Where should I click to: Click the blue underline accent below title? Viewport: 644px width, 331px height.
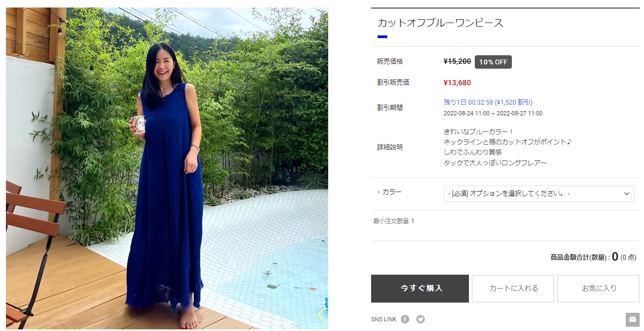382,37
